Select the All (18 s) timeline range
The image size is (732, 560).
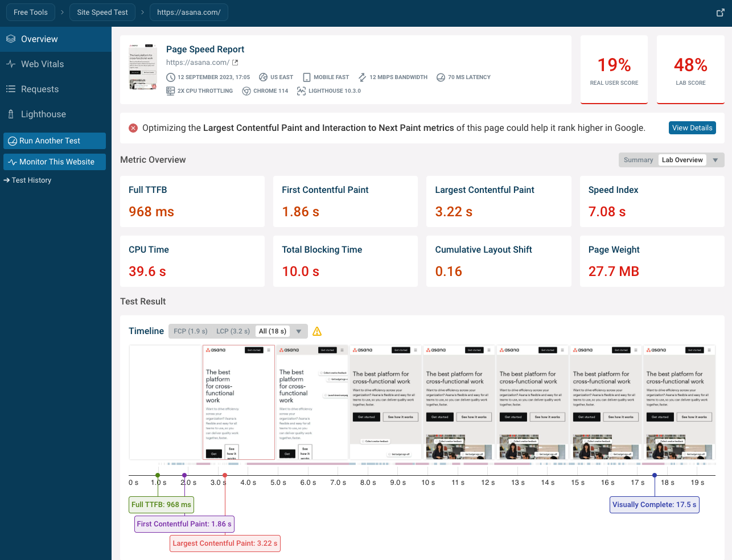(273, 331)
